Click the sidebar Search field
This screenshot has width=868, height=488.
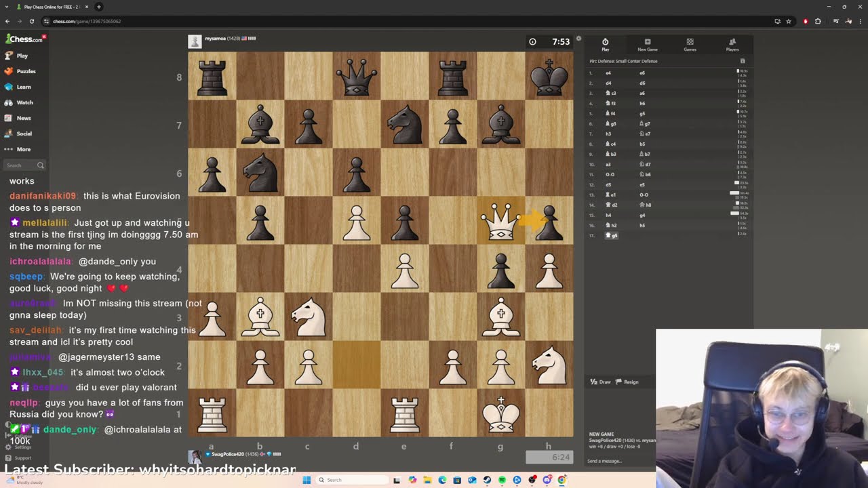click(24, 165)
